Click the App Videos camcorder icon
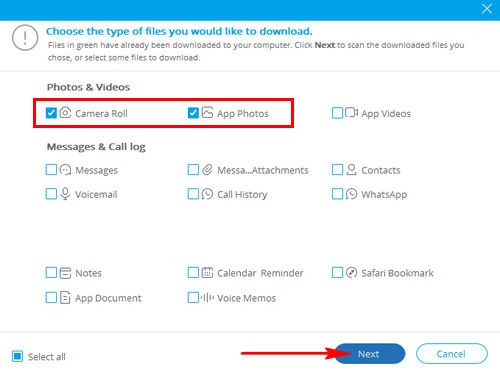Screen dimensions: 500x378 click(x=351, y=113)
